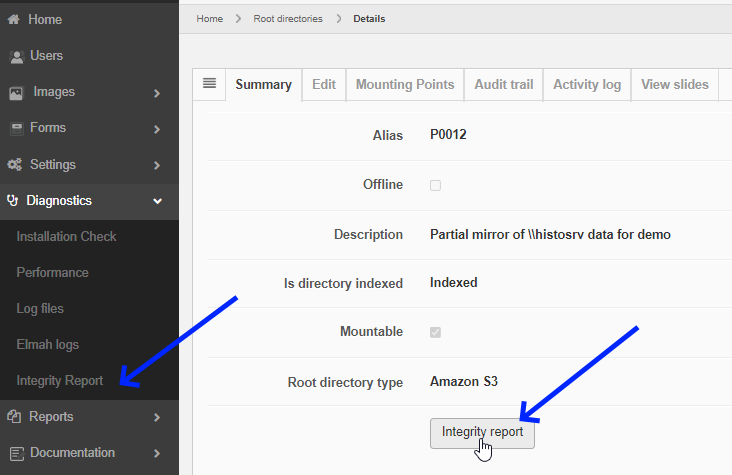Click the Forms icon in sidebar
This screenshot has height=475, width=732.
pyautogui.click(x=16, y=129)
